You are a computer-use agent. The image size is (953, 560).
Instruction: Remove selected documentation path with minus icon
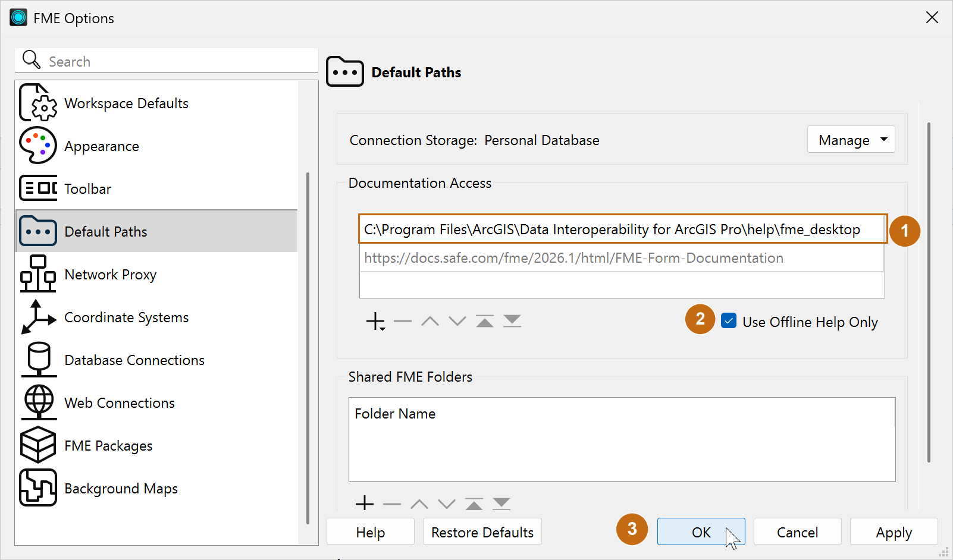[403, 322]
